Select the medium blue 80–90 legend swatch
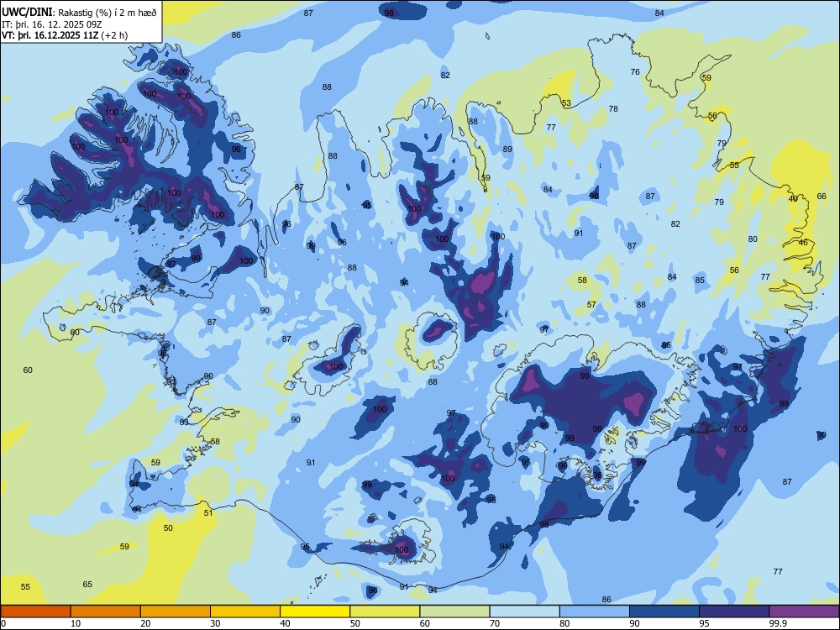The height and width of the screenshot is (630, 840). 595,612
